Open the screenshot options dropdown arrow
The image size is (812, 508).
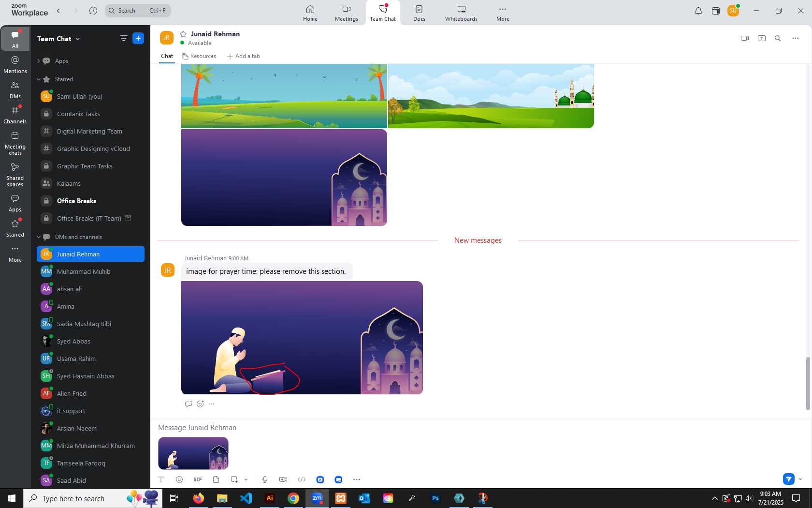tap(246, 479)
